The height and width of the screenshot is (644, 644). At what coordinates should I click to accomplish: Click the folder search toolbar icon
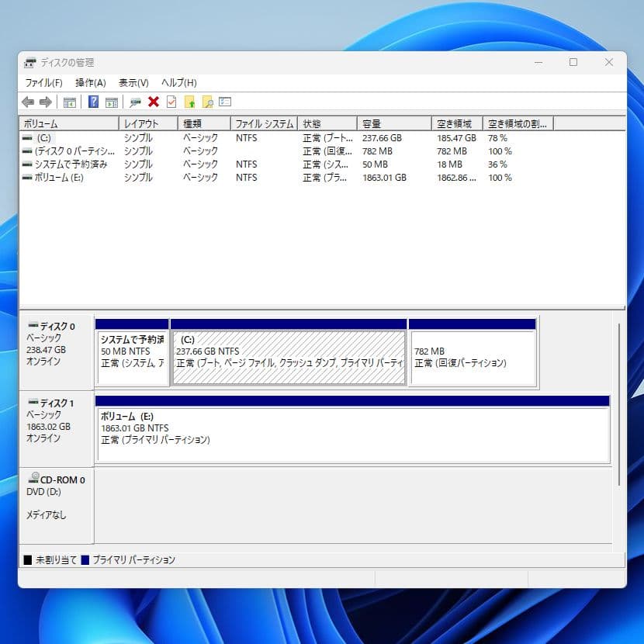point(207,102)
